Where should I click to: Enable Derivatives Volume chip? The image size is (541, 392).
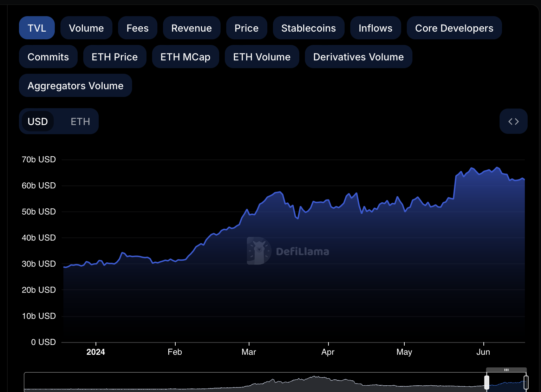click(359, 57)
